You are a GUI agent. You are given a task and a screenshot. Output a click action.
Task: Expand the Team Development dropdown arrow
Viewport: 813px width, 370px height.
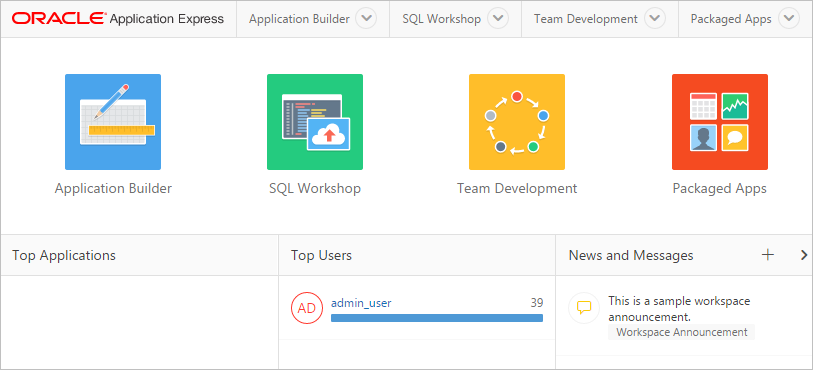(655, 19)
